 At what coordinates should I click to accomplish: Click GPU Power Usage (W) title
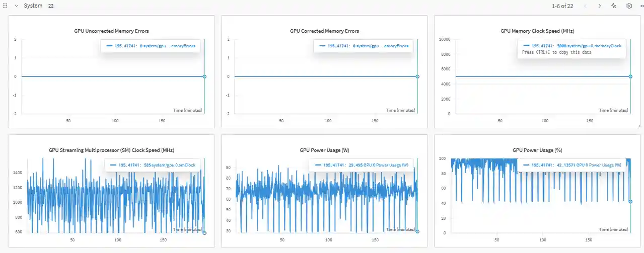click(324, 150)
